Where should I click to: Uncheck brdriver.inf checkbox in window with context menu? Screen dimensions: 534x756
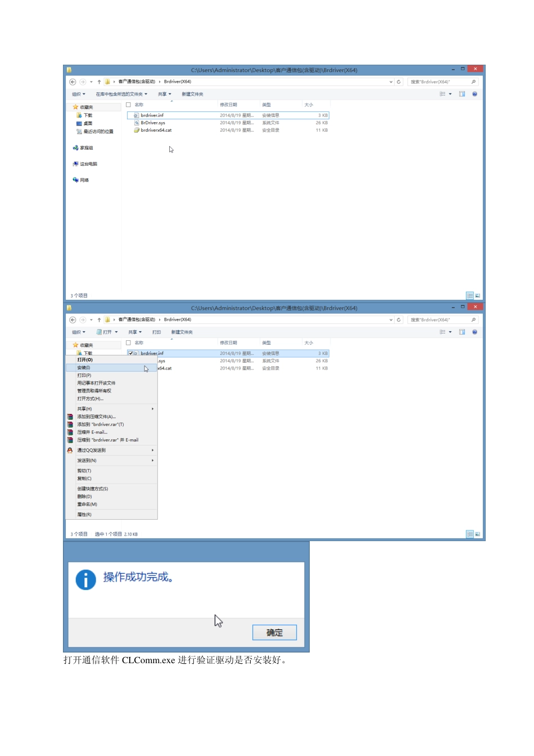pyautogui.click(x=130, y=353)
